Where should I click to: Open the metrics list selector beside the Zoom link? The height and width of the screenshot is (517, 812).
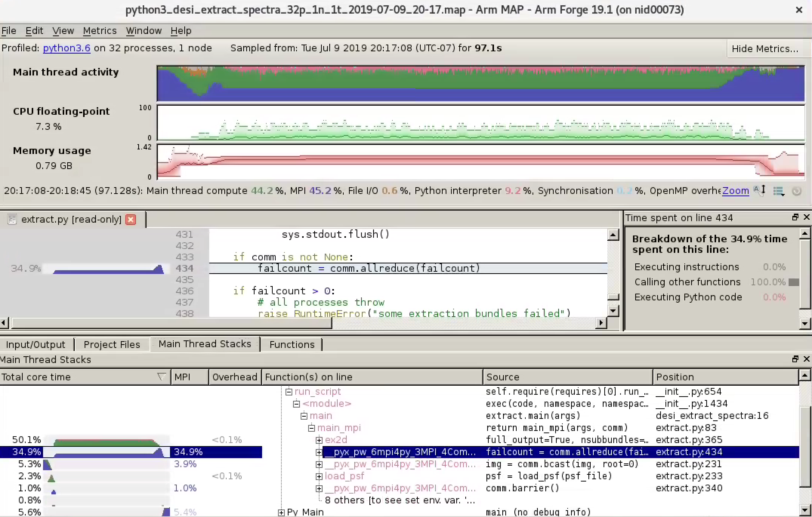point(779,191)
